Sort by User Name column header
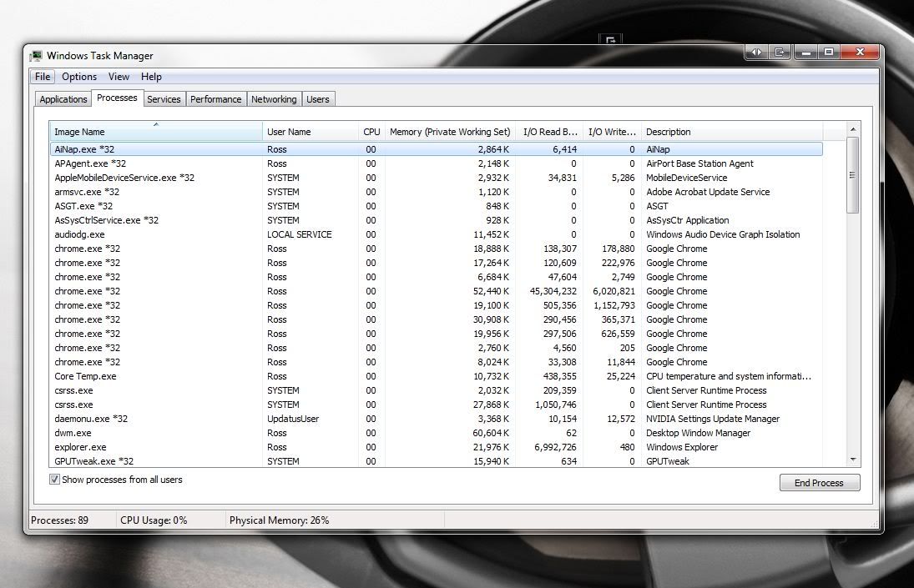This screenshot has width=914, height=588. 311,132
